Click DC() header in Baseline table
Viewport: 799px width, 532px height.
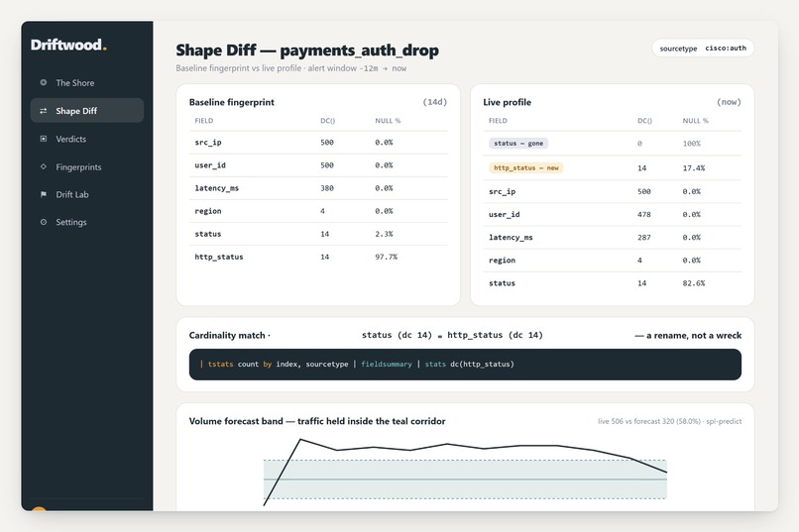(328, 121)
